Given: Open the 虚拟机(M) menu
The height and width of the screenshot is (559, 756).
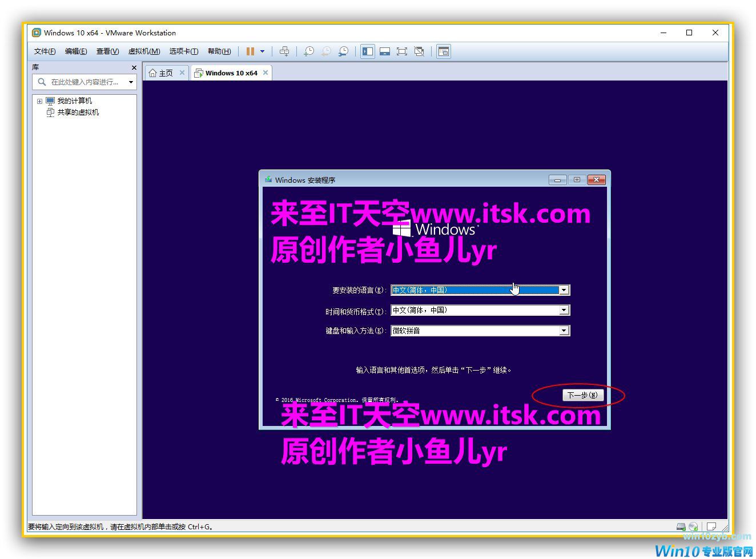Looking at the screenshot, I should click(x=144, y=51).
